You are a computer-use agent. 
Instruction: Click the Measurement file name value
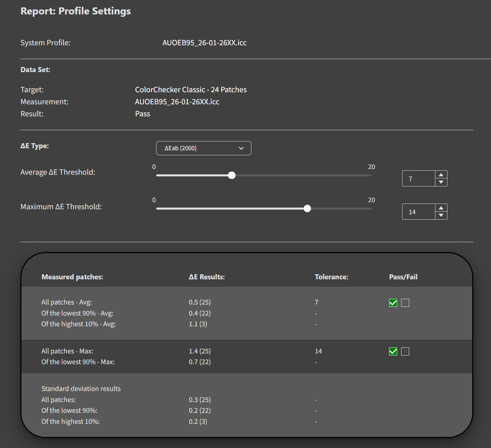coord(177,102)
